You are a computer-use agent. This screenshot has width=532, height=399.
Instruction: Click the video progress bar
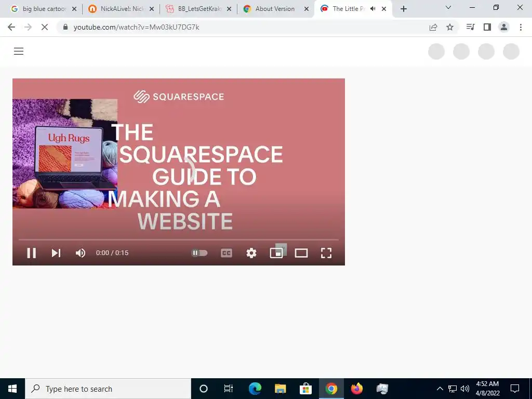179,240
